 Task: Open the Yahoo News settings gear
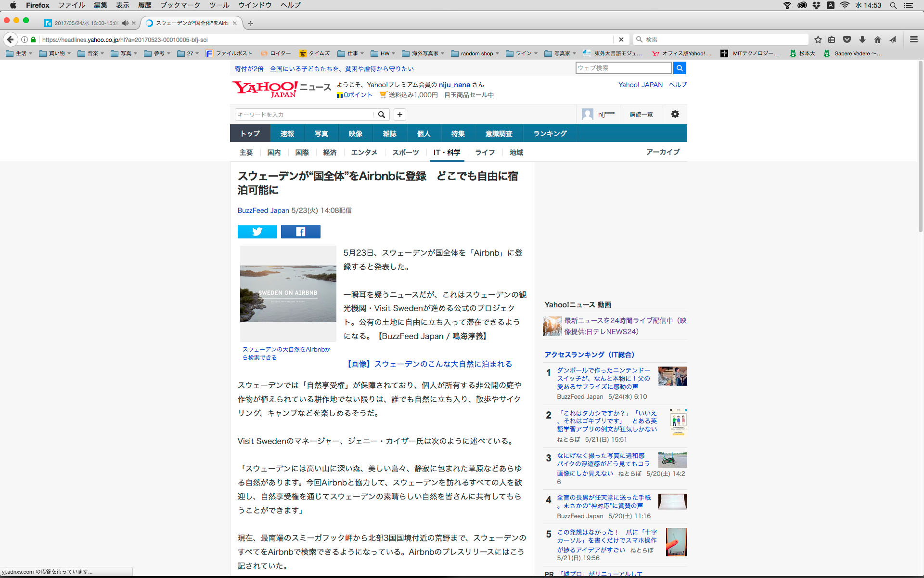[675, 114]
